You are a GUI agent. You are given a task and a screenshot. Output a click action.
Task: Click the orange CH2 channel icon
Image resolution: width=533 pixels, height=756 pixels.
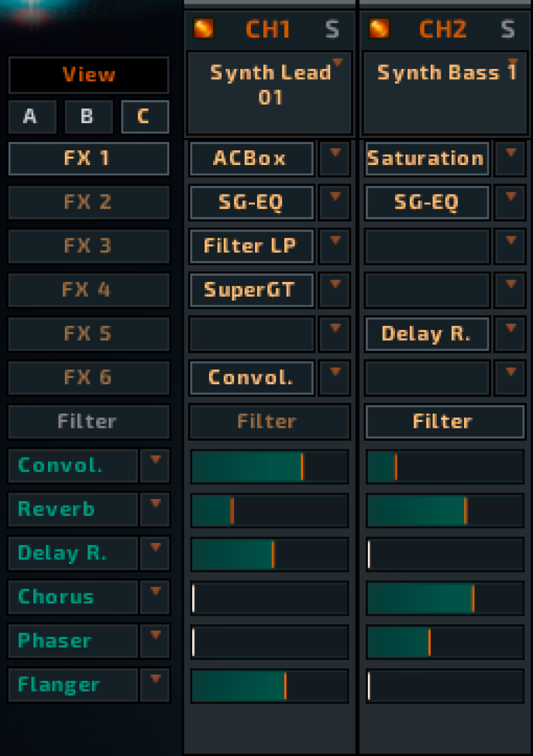coord(379,29)
